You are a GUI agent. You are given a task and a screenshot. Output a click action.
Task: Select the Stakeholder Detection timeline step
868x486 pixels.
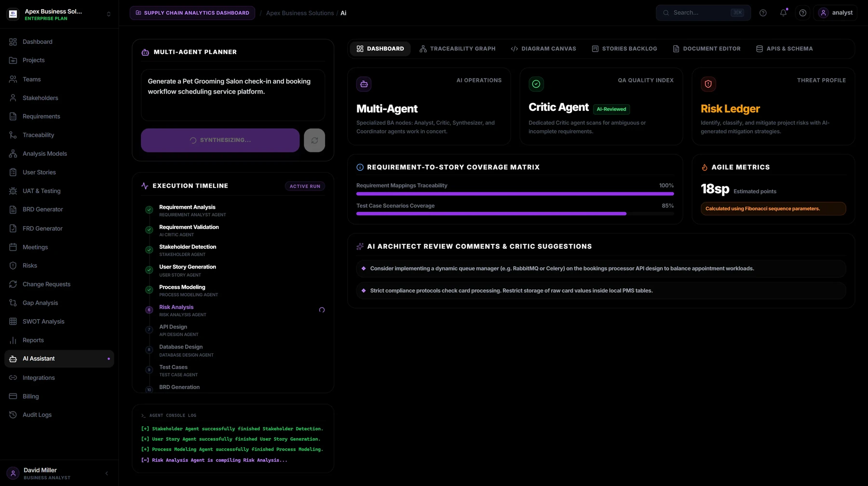233,250
